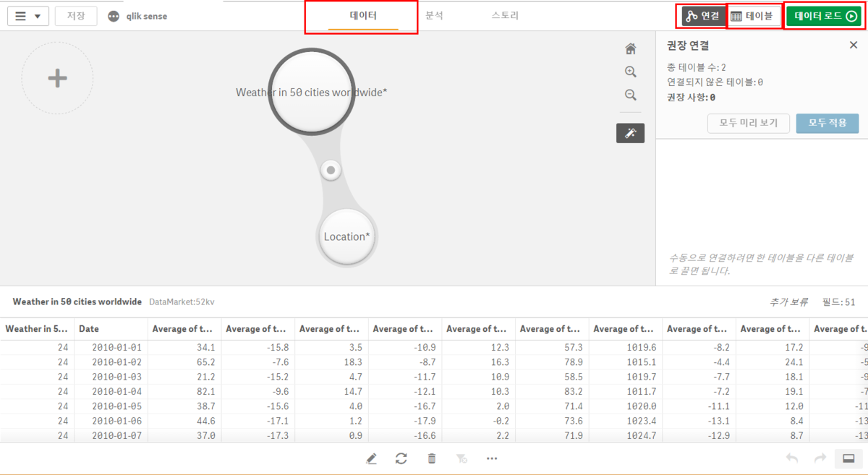Add data with the plus circle

pyautogui.click(x=57, y=78)
